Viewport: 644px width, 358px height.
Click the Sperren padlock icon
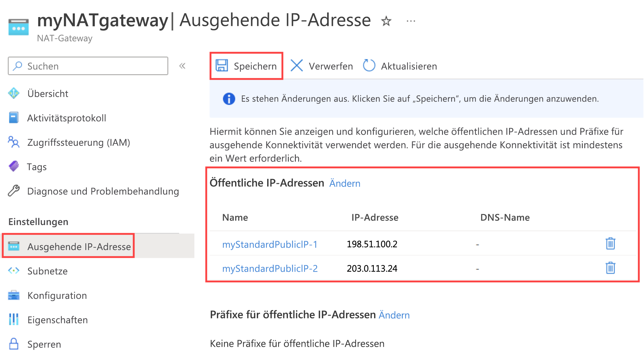14,344
